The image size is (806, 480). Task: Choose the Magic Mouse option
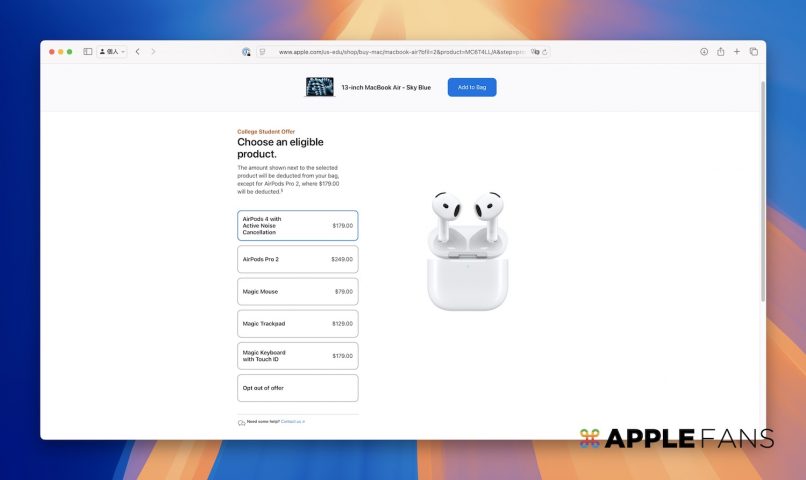[297, 291]
